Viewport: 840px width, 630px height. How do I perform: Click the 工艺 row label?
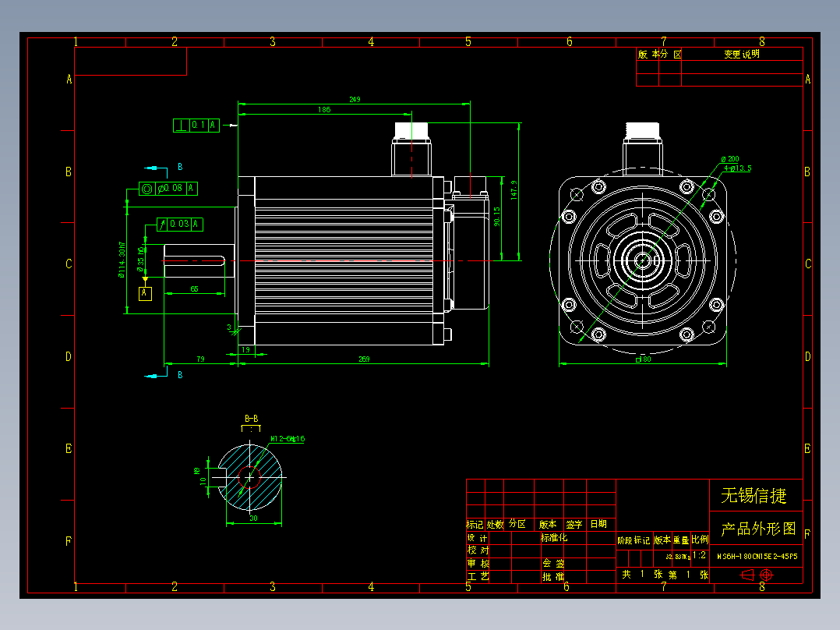coord(478,576)
